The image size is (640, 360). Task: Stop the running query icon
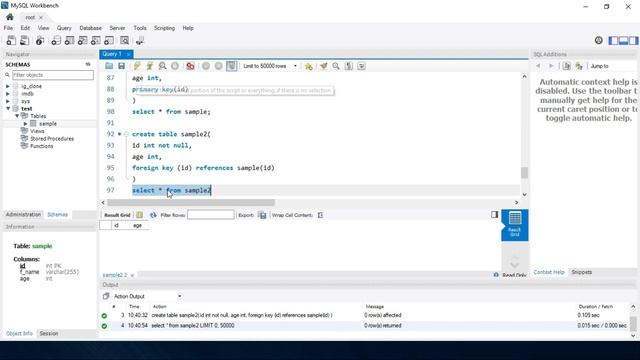pyautogui.click(x=175, y=66)
